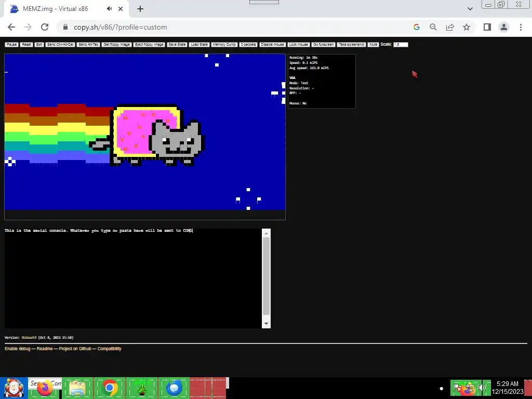
Task: Mute the emulator sound
Action: pyautogui.click(x=373, y=45)
